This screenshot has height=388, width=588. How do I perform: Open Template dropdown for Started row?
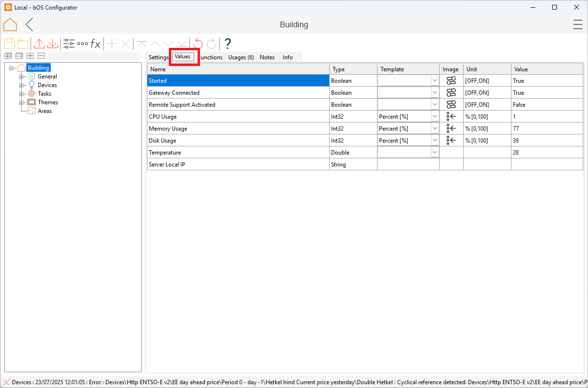pyautogui.click(x=434, y=81)
